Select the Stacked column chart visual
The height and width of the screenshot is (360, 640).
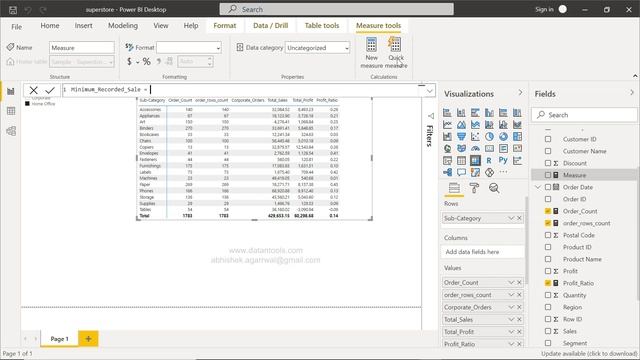tap(461, 113)
